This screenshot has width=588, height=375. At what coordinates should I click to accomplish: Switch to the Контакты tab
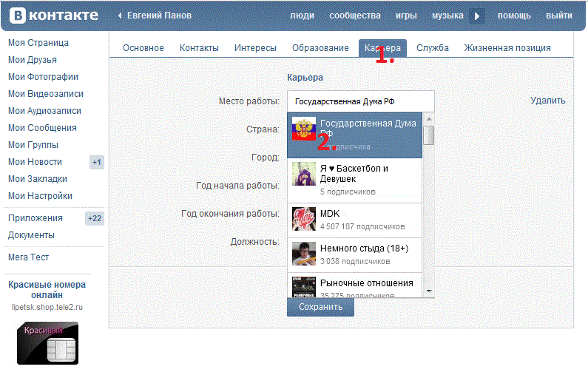[x=199, y=48]
